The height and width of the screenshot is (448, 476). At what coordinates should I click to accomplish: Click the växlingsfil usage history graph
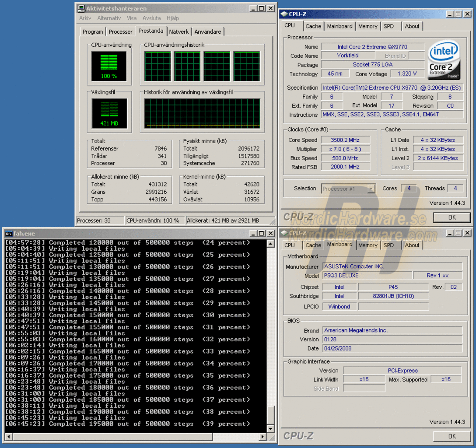(202, 113)
